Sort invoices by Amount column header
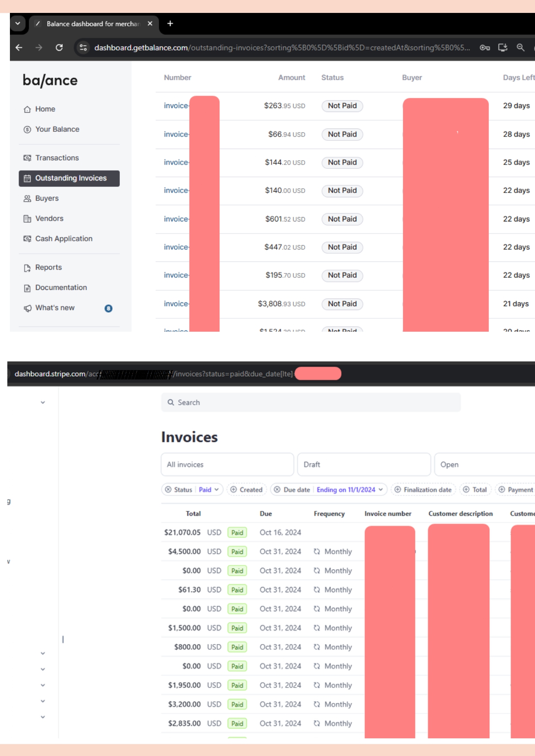 coord(291,78)
